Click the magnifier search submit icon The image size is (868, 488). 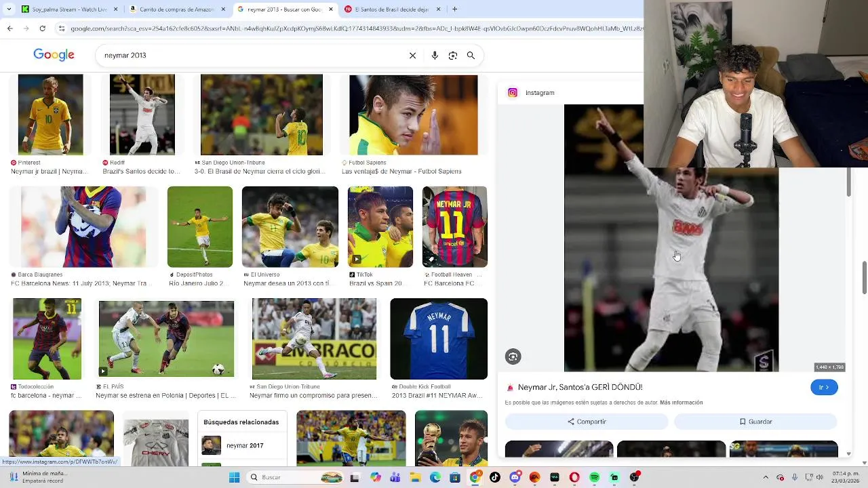click(471, 56)
